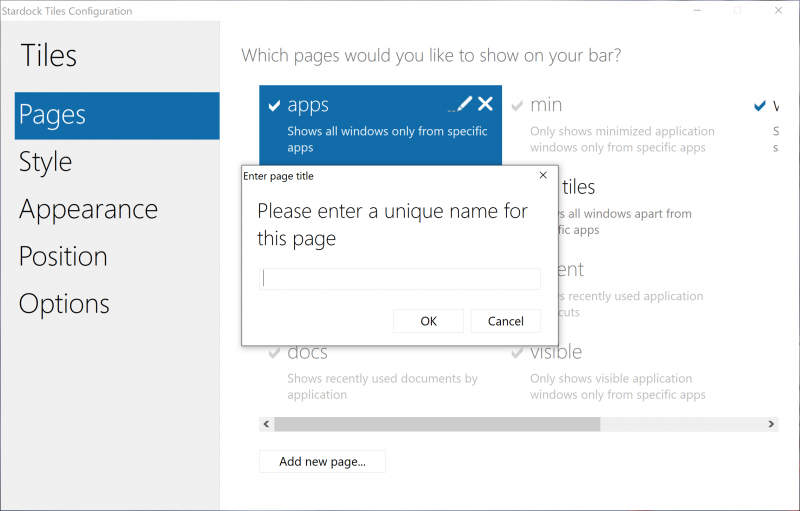This screenshot has width=800, height=511.
Task: Select the docs page title
Action: click(307, 352)
